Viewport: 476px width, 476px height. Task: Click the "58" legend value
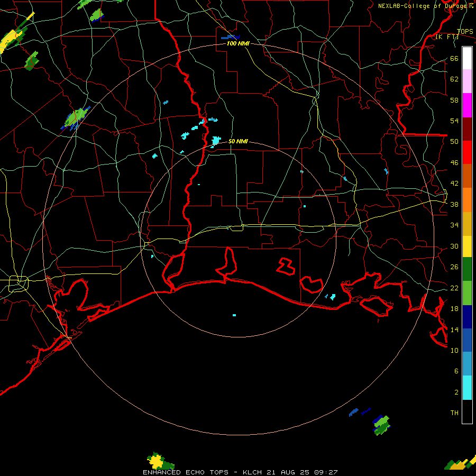[454, 100]
